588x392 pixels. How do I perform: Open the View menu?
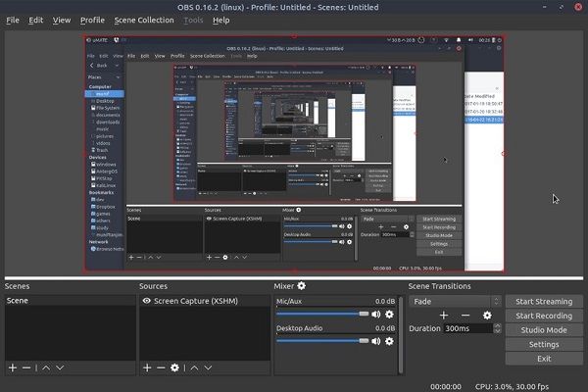62,21
